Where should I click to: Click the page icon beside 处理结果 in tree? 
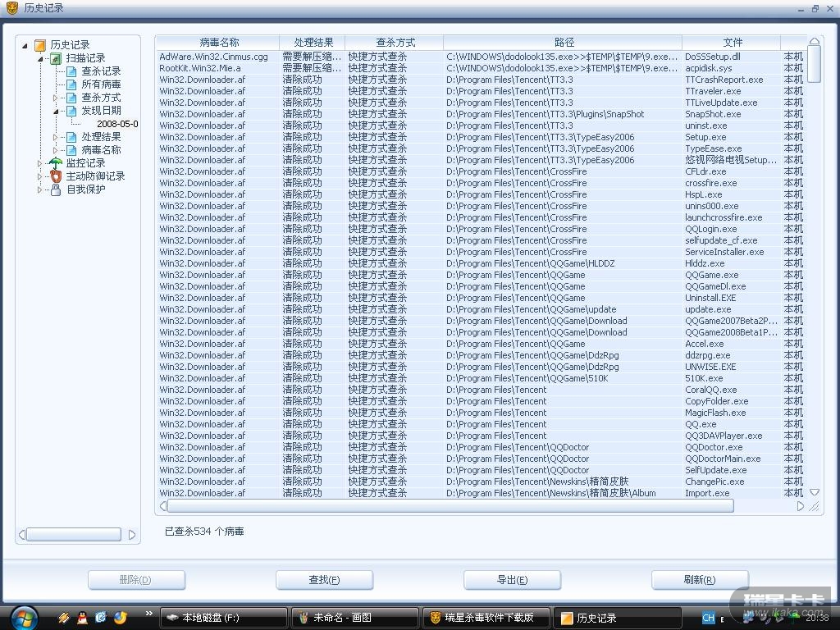click(71, 137)
